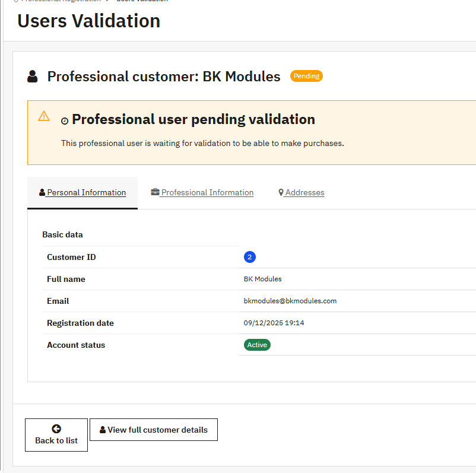Click the Basic data section heading
Image resolution: width=476 pixels, height=473 pixels.
62,234
